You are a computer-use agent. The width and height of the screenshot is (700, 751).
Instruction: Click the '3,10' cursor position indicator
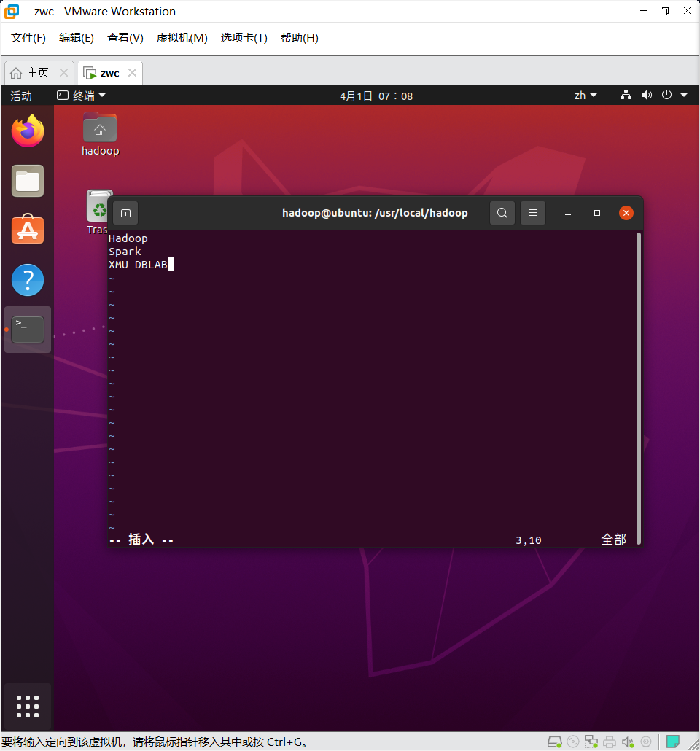point(529,540)
